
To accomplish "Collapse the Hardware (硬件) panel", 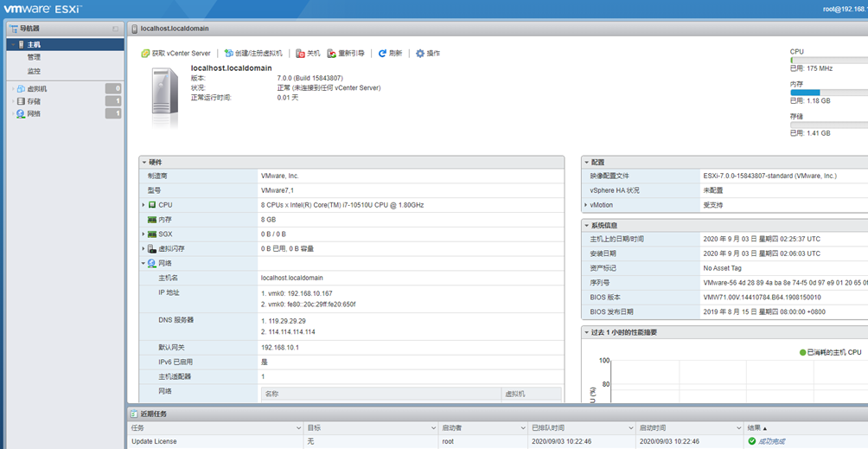I will 144,163.
